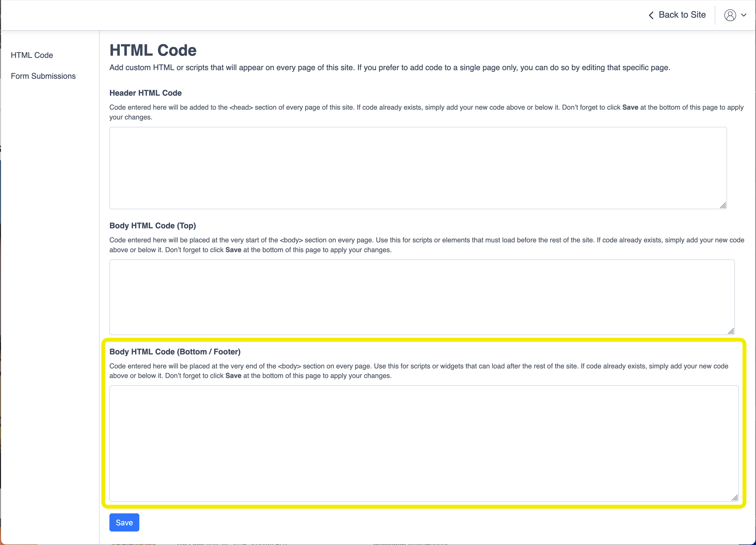Click the Save button
756x545 pixels.
click(124, 522)
